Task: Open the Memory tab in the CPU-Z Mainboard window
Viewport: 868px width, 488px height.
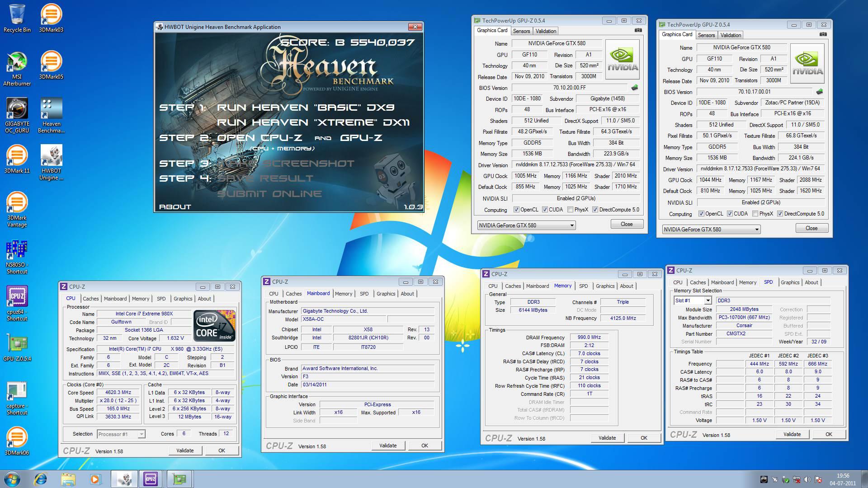Action: (344, 294)
